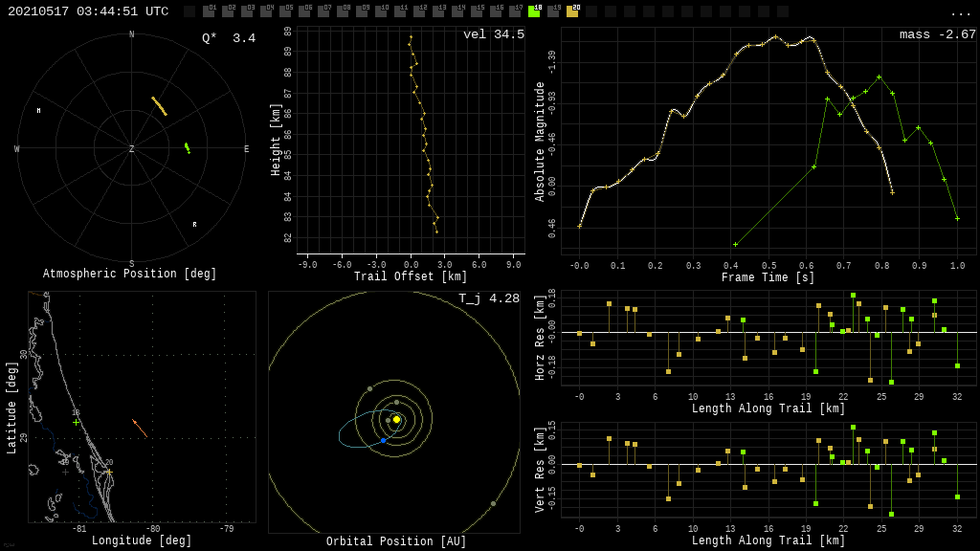The height and width of the screenshot is (551, 980).
Task: Click the station 19 box
Action: (553, 11)
